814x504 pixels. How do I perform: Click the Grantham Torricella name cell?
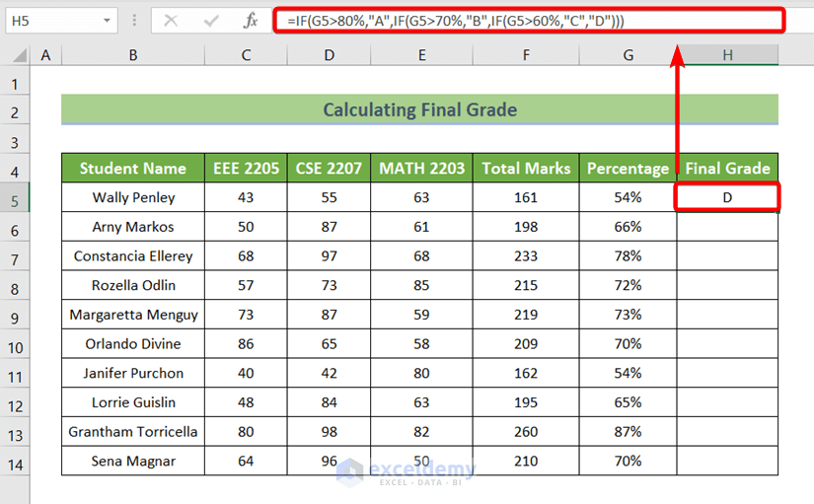coord(133,432)
